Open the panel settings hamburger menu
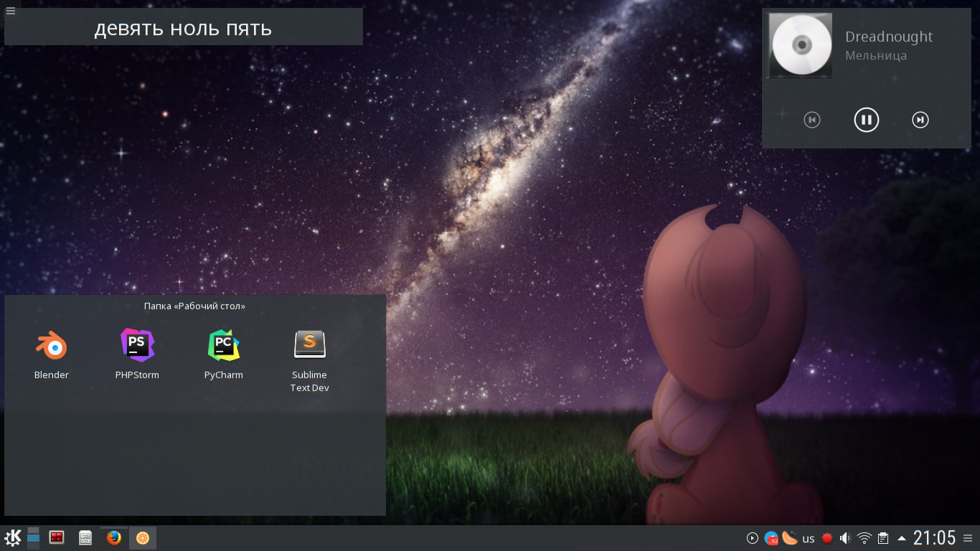The image size is (980, 551). point(968,538)
